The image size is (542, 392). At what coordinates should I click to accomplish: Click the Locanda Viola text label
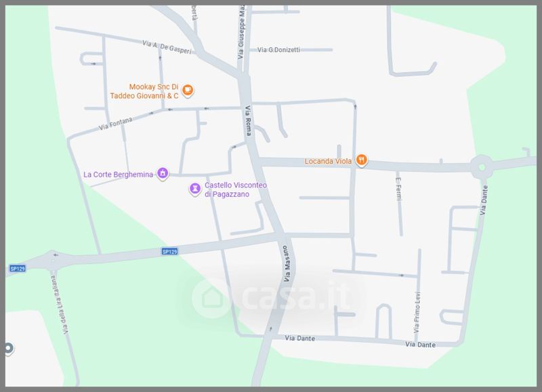328,161
